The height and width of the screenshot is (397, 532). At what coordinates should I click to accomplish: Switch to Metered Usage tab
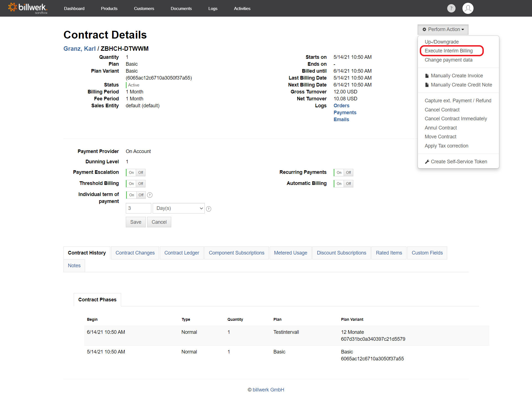(x=291, y=253)
